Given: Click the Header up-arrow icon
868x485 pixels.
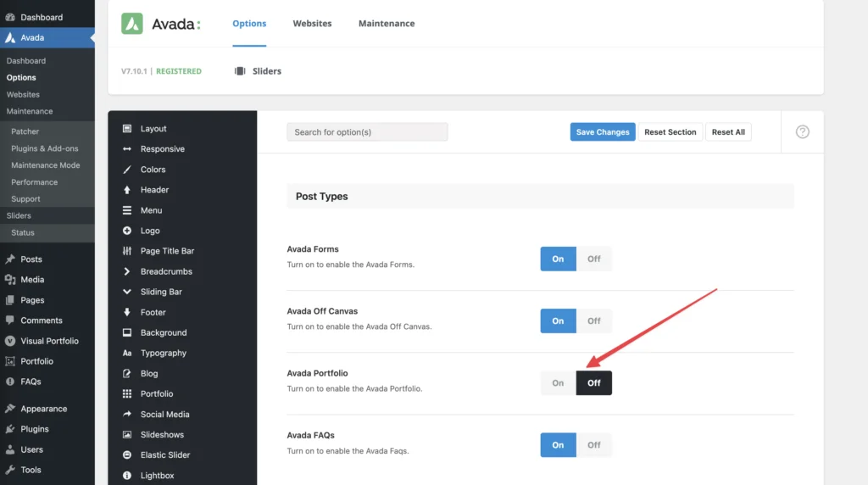Looking at the screenshot, I should (x=127, y=190).
